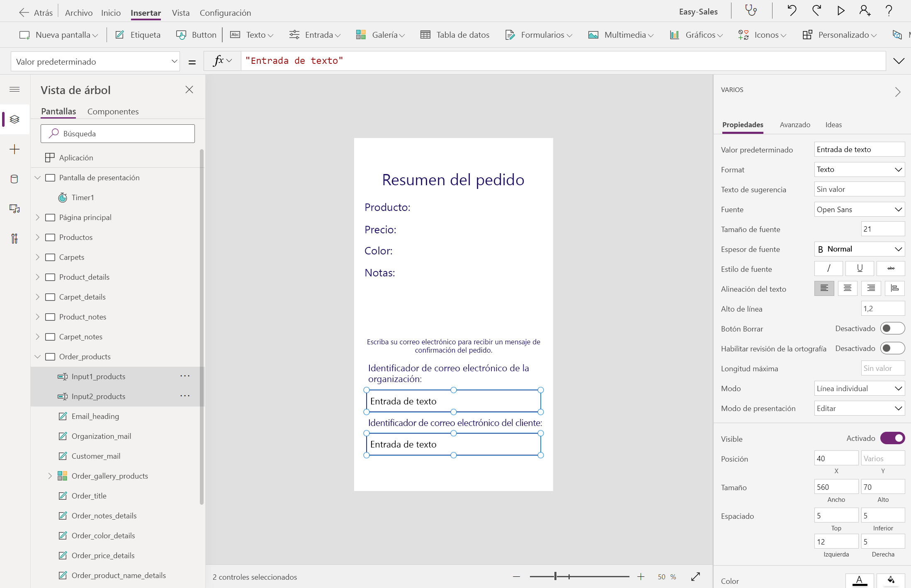
Task: Expand the Página principal screen in the tree
Action: click(x=38, y=217)
